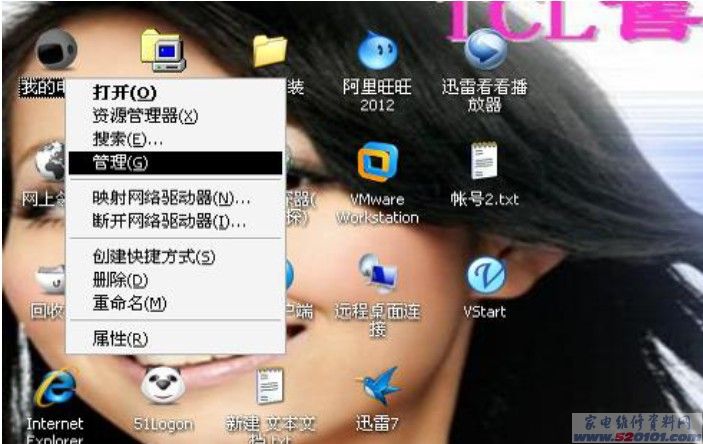Select 断开网络驱动器(I)... menu item
The height and width of the screenshot is (444, 703).
(169, 220)
